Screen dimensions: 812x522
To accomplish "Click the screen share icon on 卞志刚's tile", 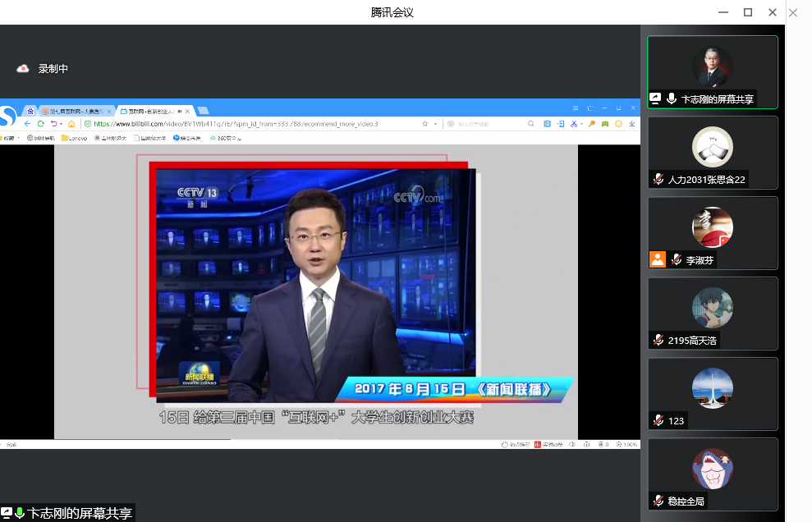I will pos(655,98).
